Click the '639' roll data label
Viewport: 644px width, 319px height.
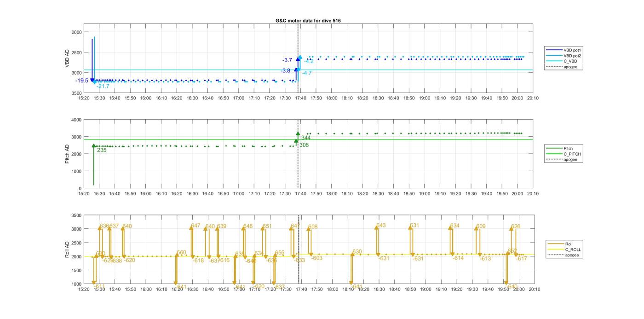[222, 226]
